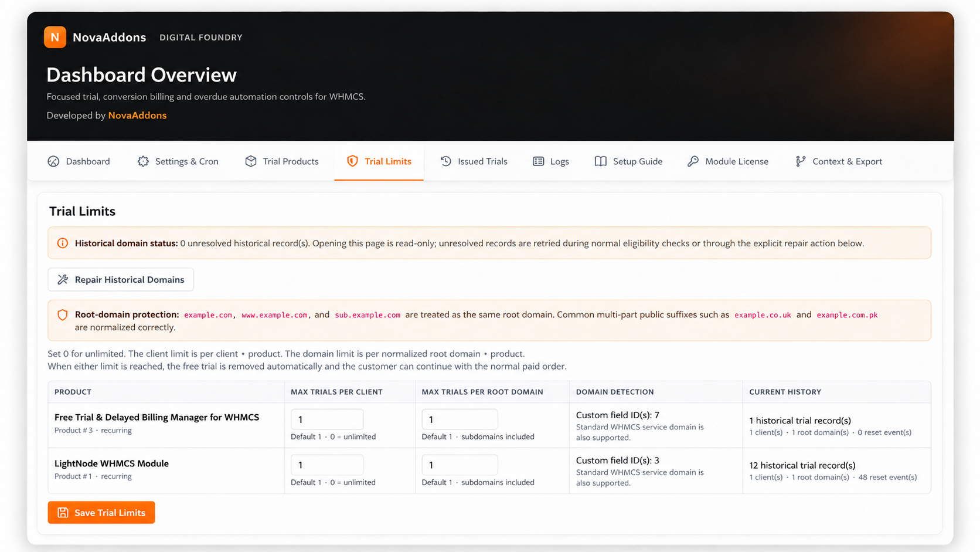Select the Trial Limits tab
This screenshot has height=552, width=980.
tap(379, 161)
